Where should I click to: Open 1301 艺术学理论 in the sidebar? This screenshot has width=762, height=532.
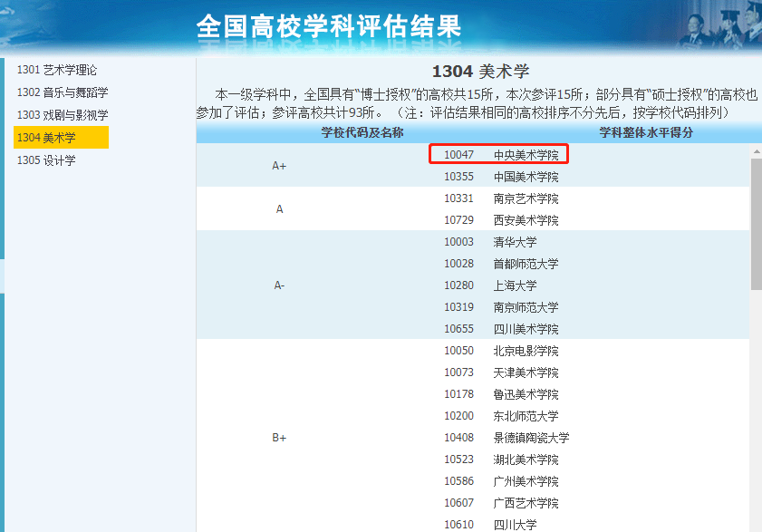[57, 70]
